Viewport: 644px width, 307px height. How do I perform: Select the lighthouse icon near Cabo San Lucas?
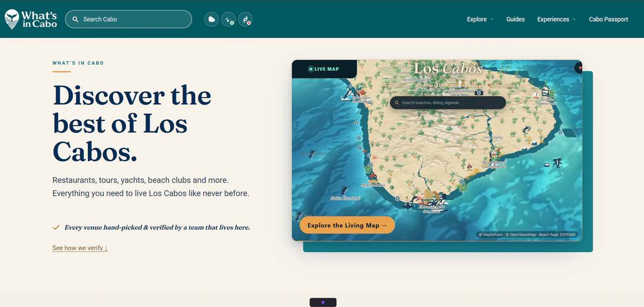pyautogui.click(x=407, y=199)
